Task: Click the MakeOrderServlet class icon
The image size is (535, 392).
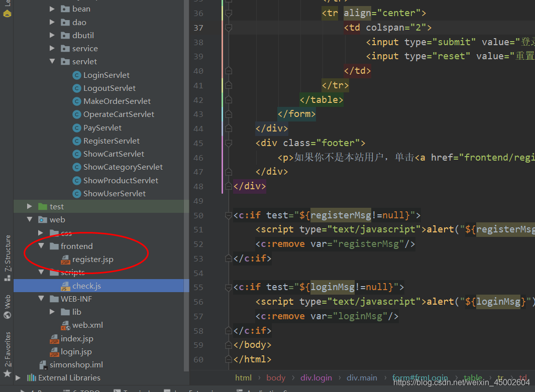Action: pos(77,101)
